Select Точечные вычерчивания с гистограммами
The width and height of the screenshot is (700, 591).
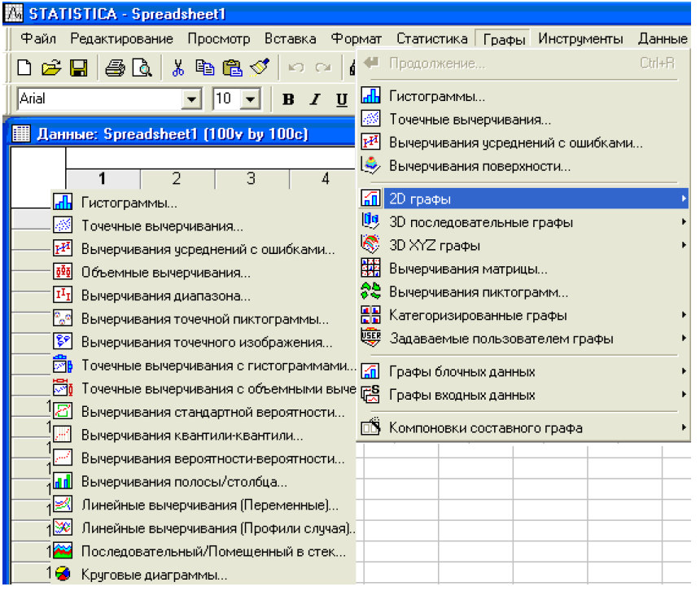[203, 366]
